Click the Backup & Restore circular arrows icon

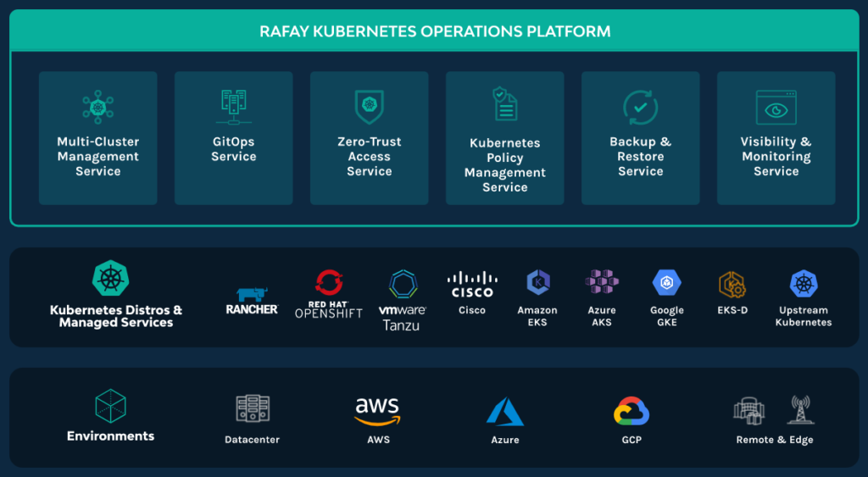[x=641, y=108]
